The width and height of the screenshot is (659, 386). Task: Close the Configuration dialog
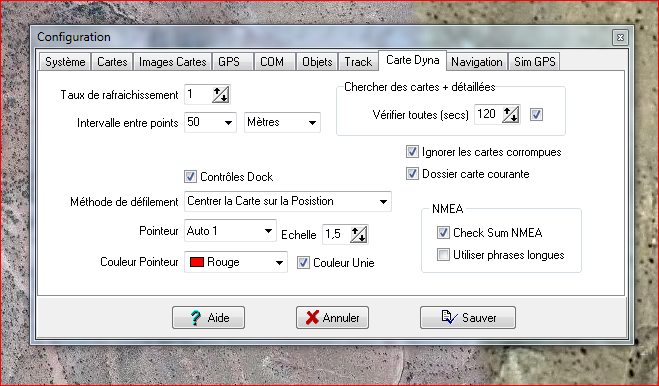(x=620, y=37)
